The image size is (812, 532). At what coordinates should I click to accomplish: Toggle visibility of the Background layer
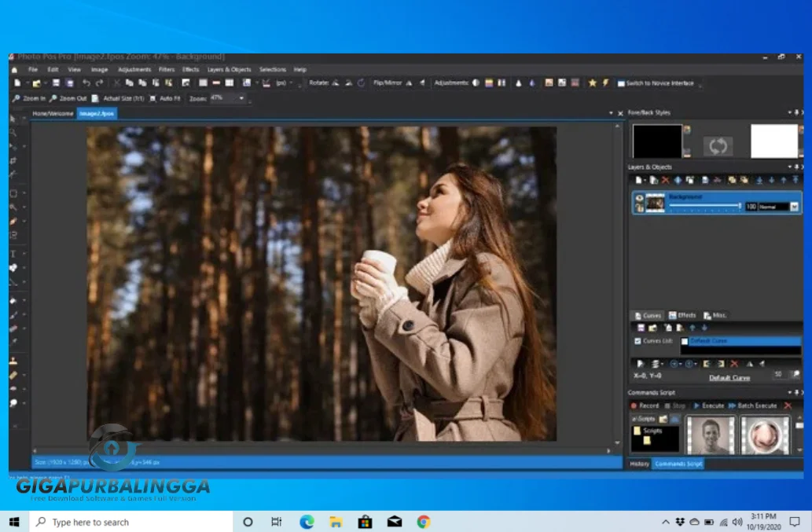pos(639,196)
